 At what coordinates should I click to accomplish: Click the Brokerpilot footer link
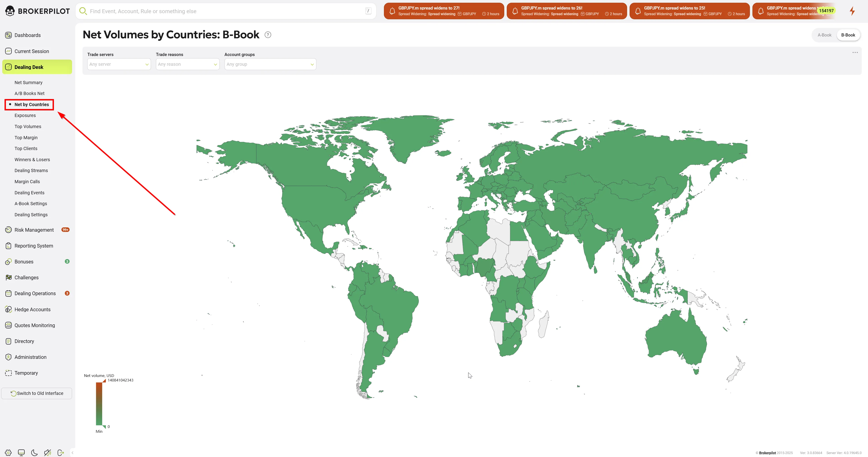pyautogui.click(x=767, y=453)
